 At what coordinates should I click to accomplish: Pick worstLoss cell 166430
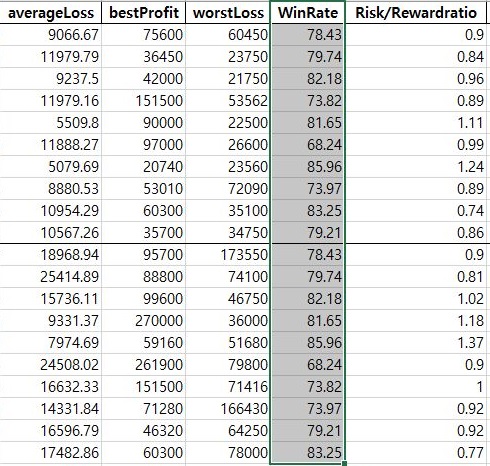tap(227, 409)
